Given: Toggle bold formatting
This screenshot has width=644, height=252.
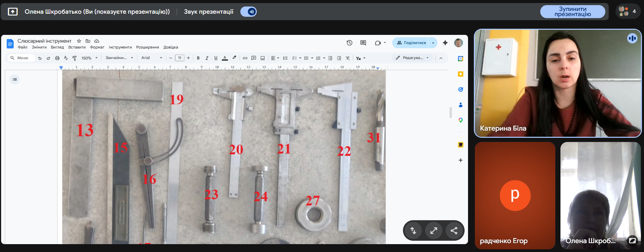Looking at the screenshot, I should 198,58.
